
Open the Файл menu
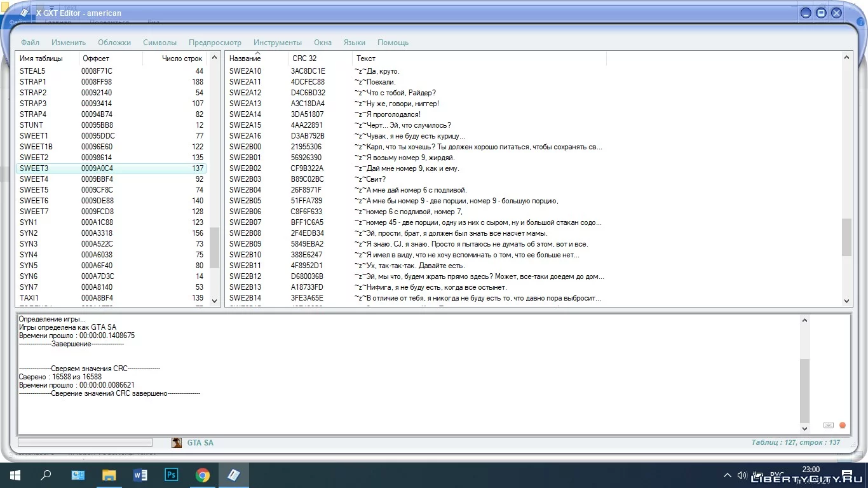pos(30,43)
